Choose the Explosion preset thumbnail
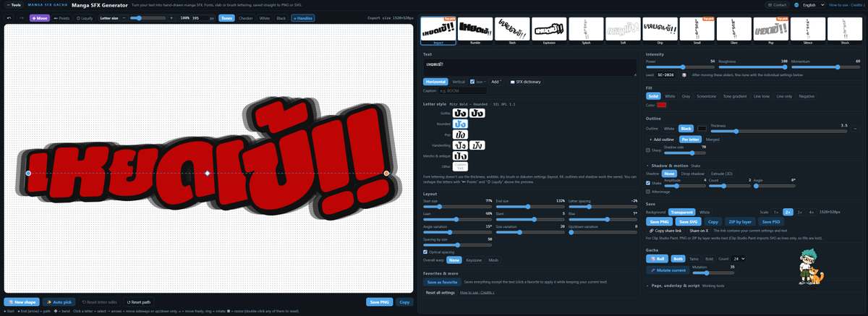This screenshot has width=868, height=316. tap(549, 31)
